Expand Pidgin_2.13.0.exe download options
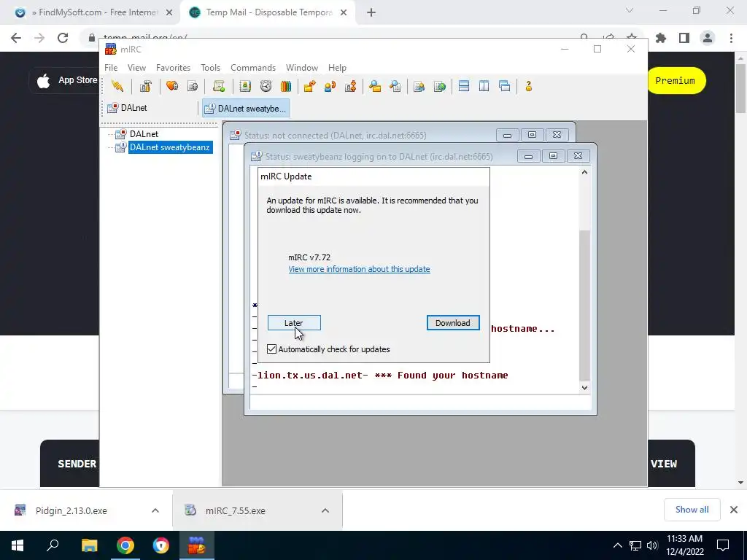The image size is (747, 560). coord(155,510)
